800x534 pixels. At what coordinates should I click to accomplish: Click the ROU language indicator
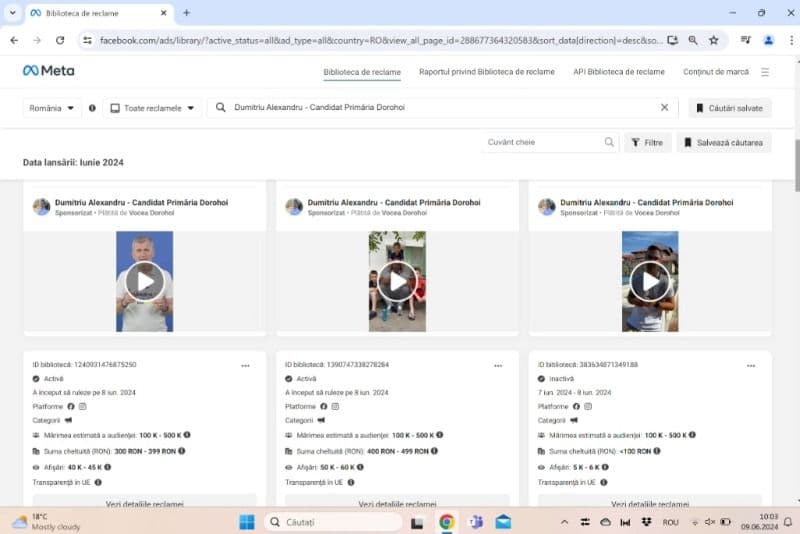coord(670,522)
